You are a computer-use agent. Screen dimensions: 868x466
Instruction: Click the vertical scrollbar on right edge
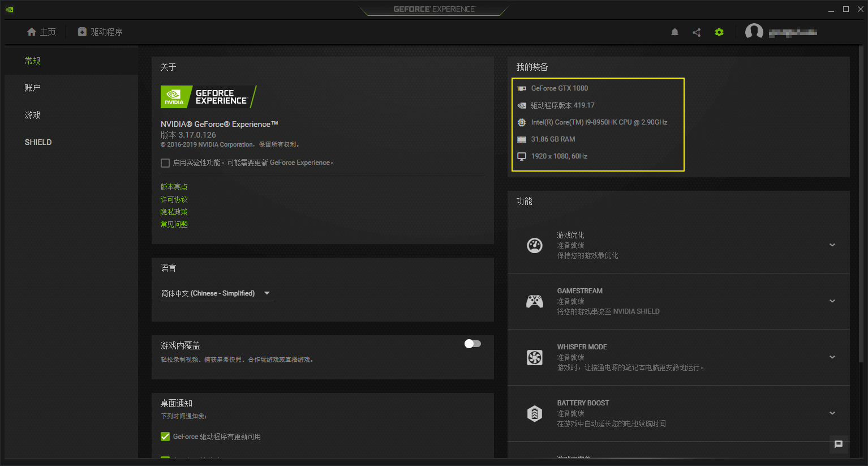pyautogui.click(x=861, y=204)
